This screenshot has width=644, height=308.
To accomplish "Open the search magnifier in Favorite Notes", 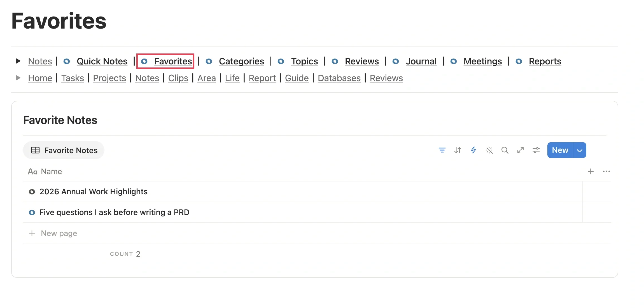I will [505, 150].
